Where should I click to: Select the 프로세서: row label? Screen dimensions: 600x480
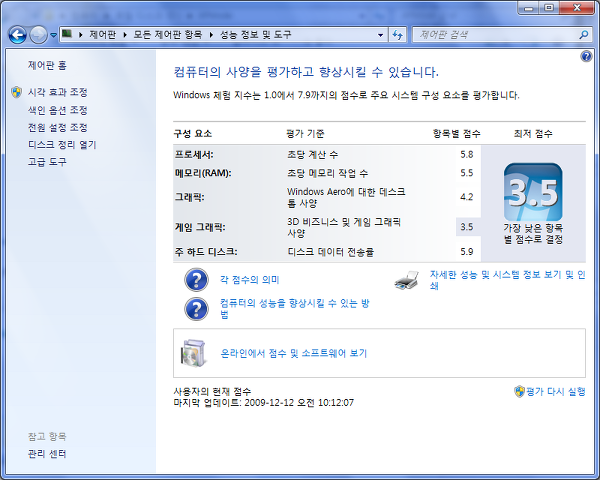pyautogui.click(x=194, y=155)
